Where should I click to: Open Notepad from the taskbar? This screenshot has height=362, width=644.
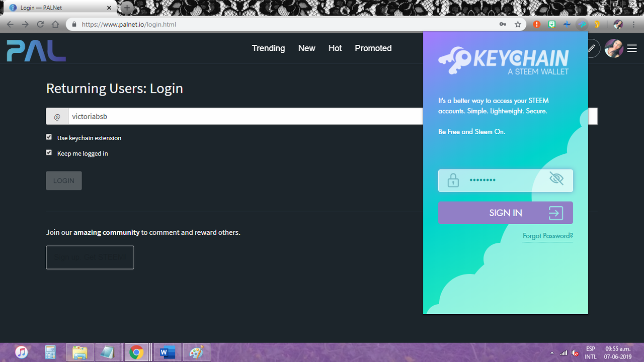click(x=108, y=352)
